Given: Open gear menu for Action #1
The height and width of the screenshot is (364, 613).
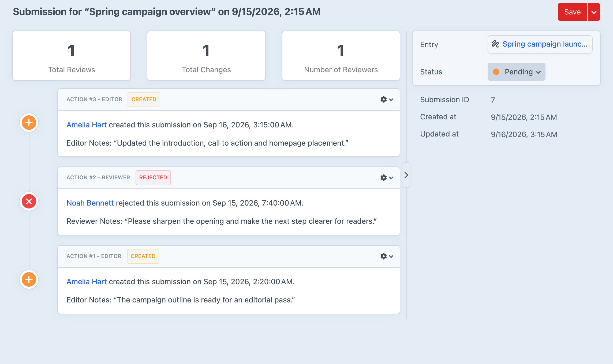Looking at the screenshot, I should pyautogui.click(x=384, y=256).
